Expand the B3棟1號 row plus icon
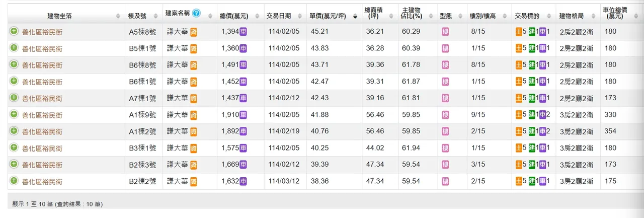644x218 pixels. click(x=14, y=148)
